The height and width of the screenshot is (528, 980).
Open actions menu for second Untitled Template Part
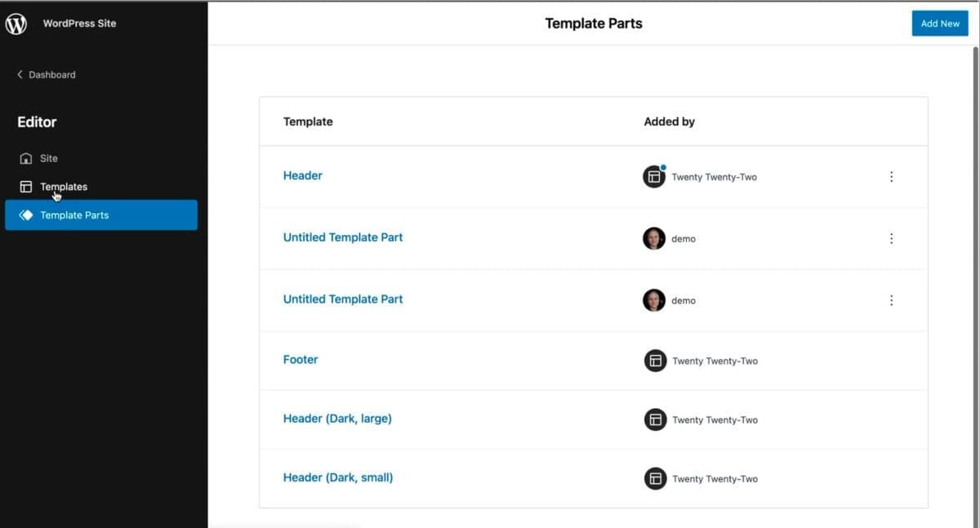point(891,300)
